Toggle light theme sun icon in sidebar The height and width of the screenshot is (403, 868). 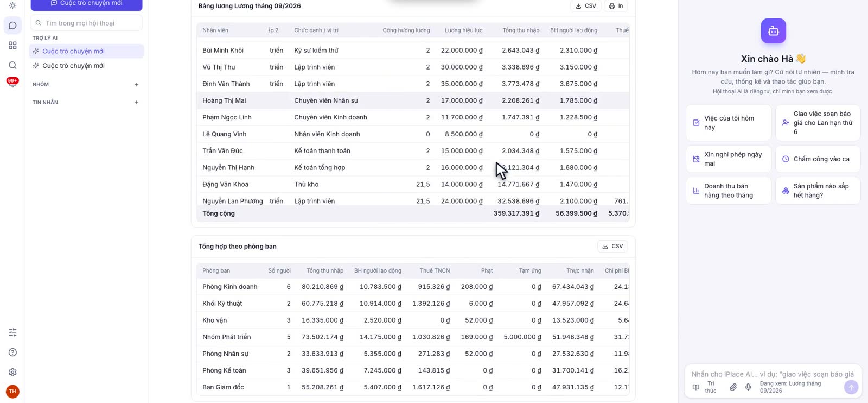(12, 5)
